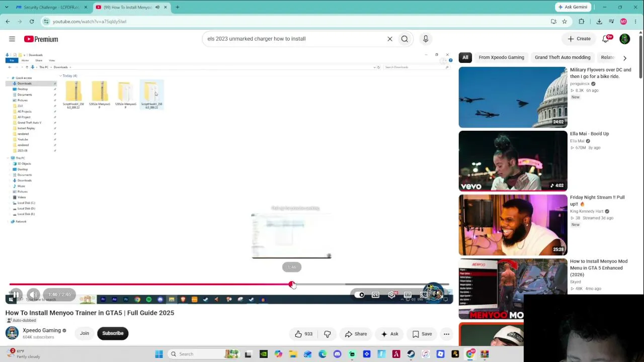Open the Xpeedo Gaming channel name

42,330
